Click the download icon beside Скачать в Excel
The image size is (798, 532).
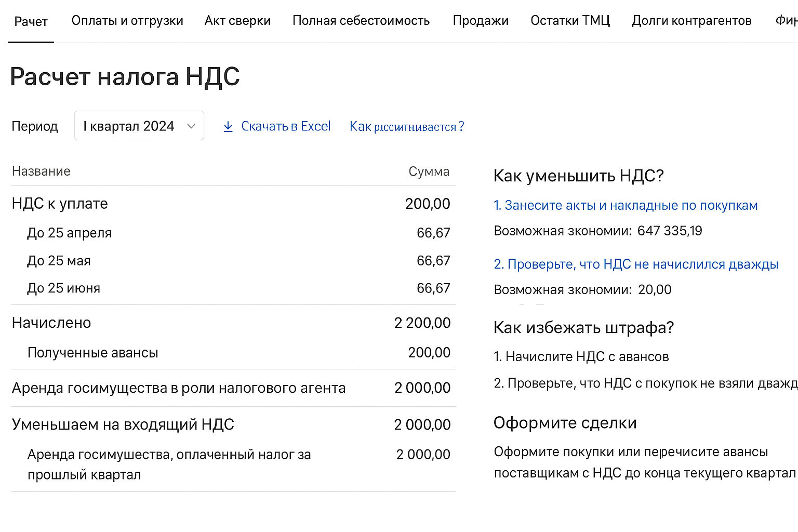point(229,126)
